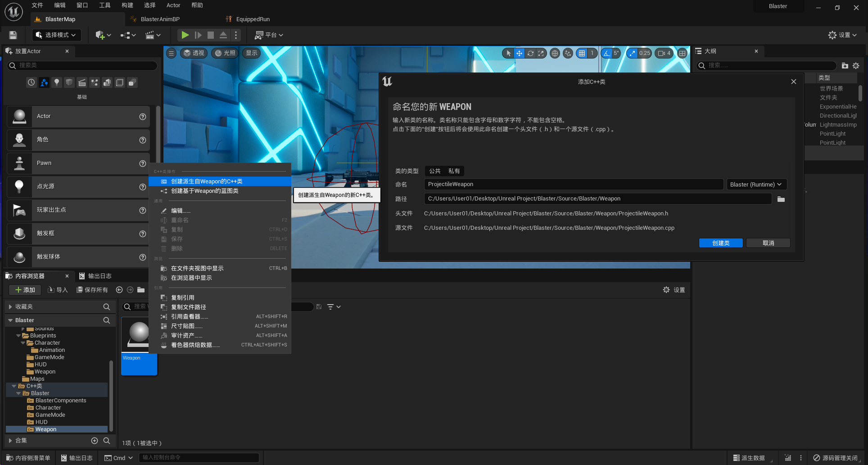
Task: Choose the 私有 (Private) class type
Action: pos(454,171)
